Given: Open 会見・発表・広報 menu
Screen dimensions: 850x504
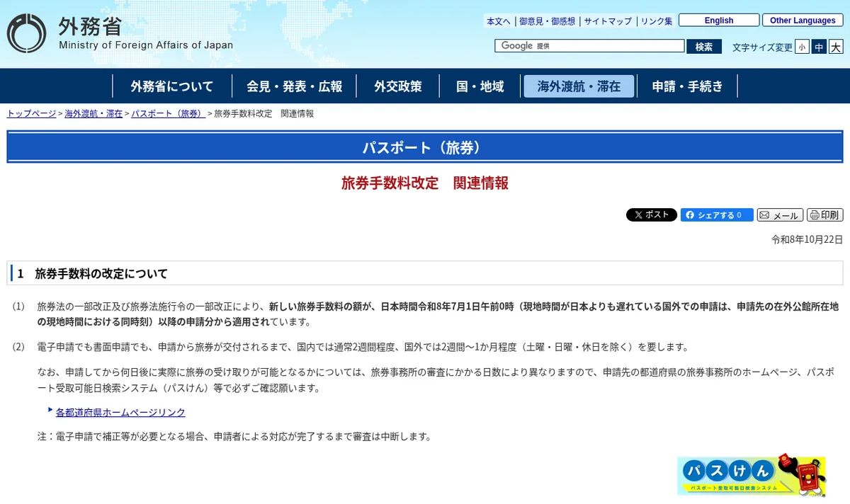Looking at the screenshot, I should (x=295, y=86).
